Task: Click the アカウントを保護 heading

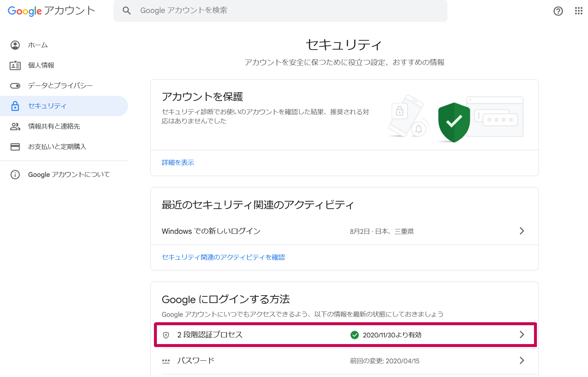Action: tap(202, 97)
